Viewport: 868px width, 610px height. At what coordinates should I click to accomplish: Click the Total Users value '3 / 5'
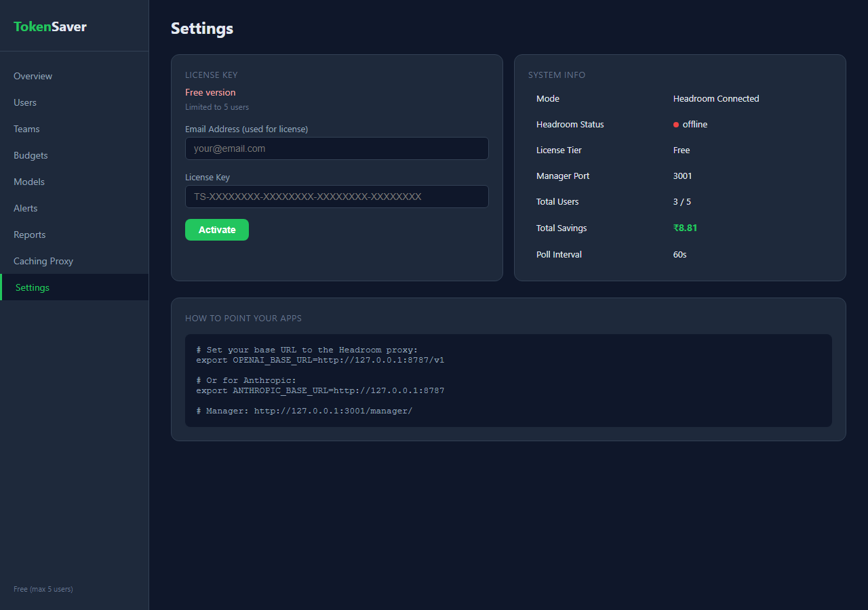pos(682,202)
